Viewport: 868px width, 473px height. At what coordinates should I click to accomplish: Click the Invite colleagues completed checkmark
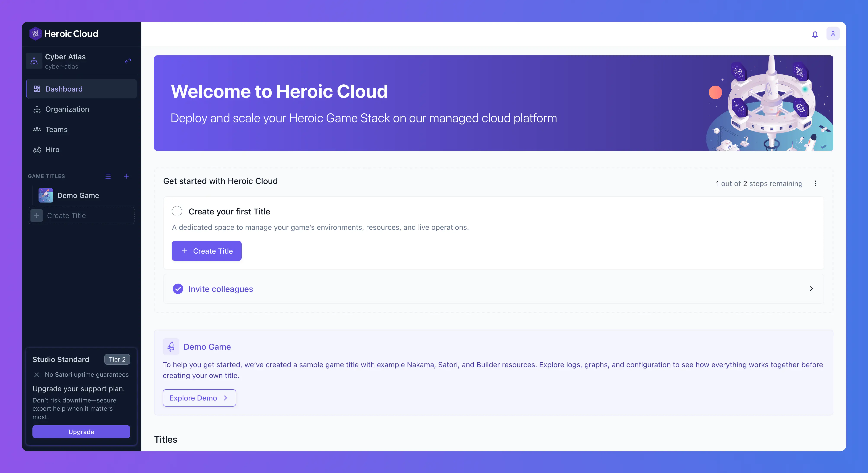point(178,289)
